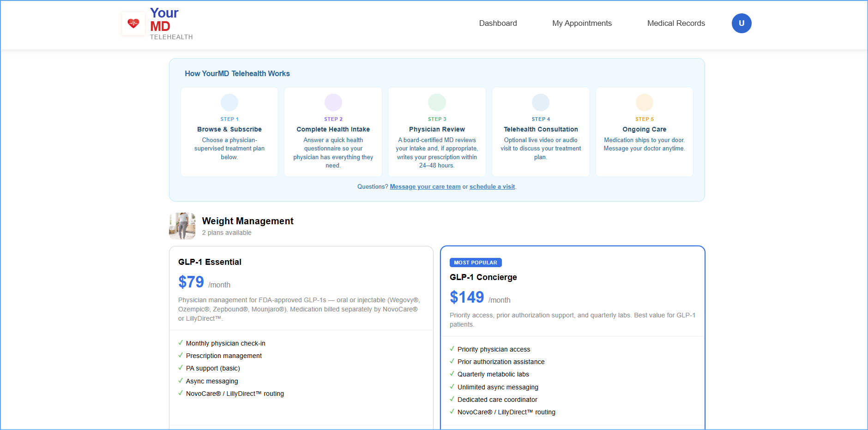The image size is (868, 430).
Task: Click the Priority physician access checkmark
Action: pyautogui.click(x=452, y=349)
